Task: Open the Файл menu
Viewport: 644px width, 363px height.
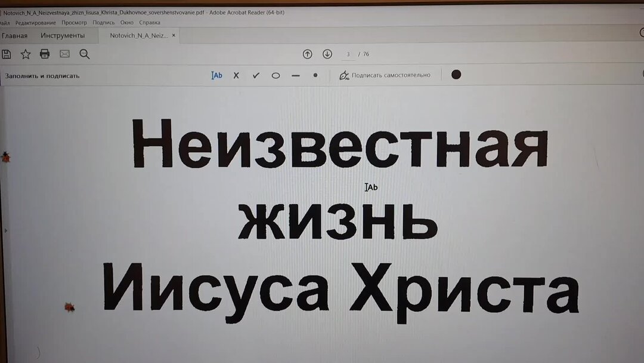Action: 5,21
